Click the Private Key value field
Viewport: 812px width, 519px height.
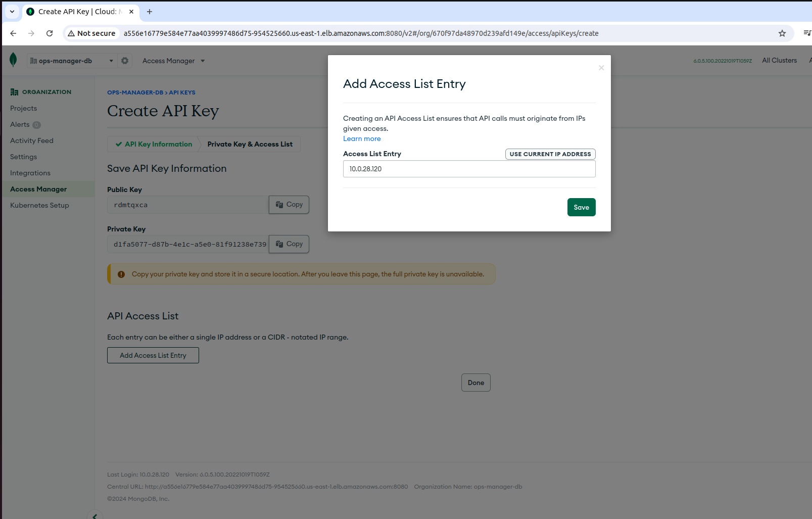coord(188,244)
